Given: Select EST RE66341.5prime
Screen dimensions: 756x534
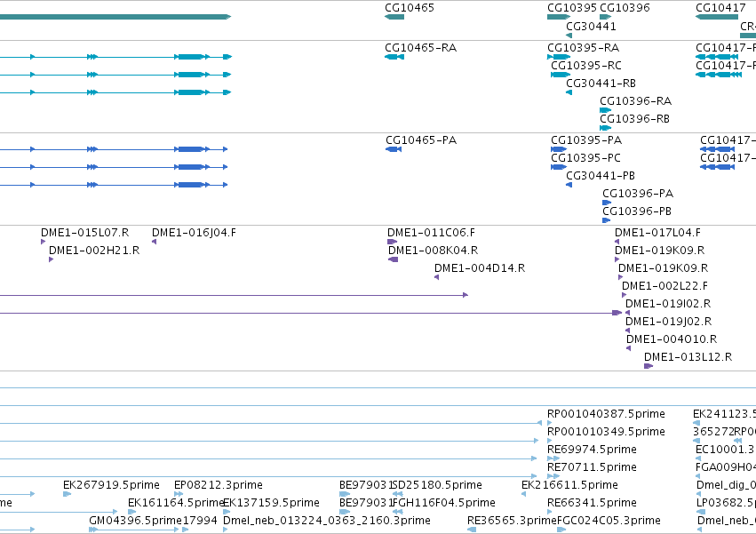Looking at the screenshot, I should 592,504.
